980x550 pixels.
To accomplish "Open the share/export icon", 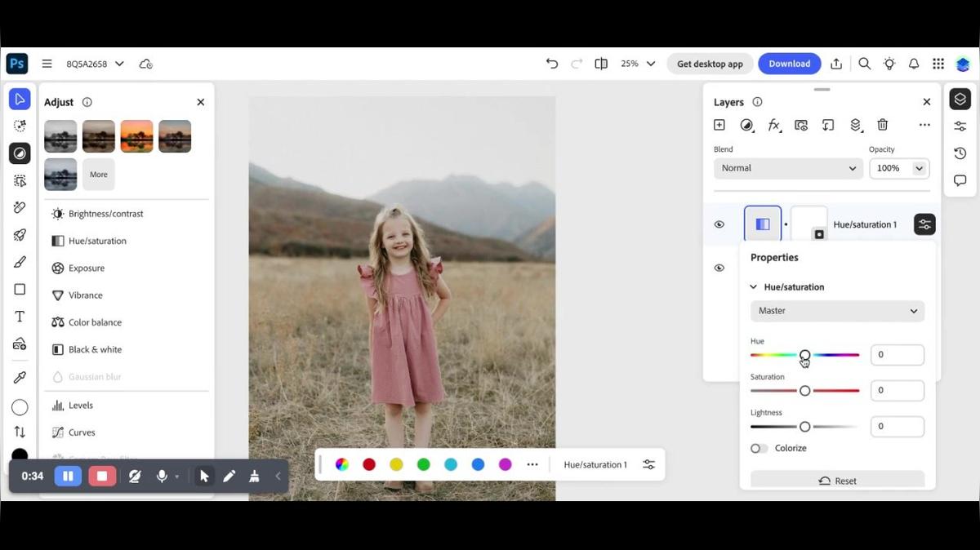I will tap(836, 64).
